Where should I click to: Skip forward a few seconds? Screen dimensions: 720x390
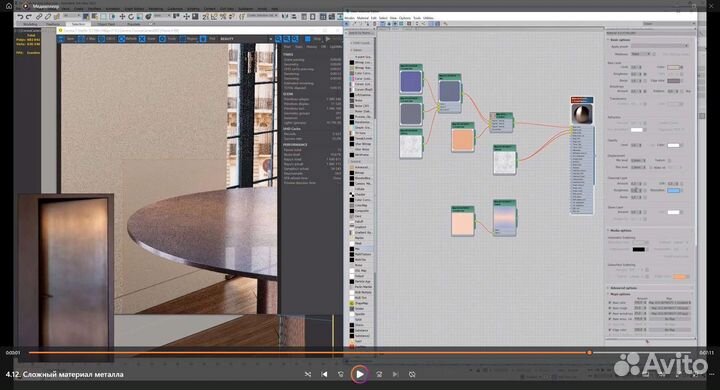379,374
